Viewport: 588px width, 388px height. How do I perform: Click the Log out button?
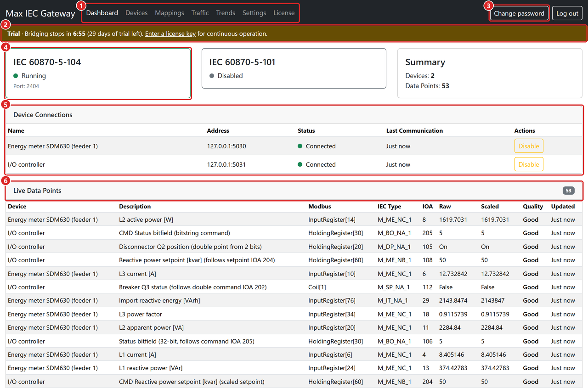[x=567, y=13]
